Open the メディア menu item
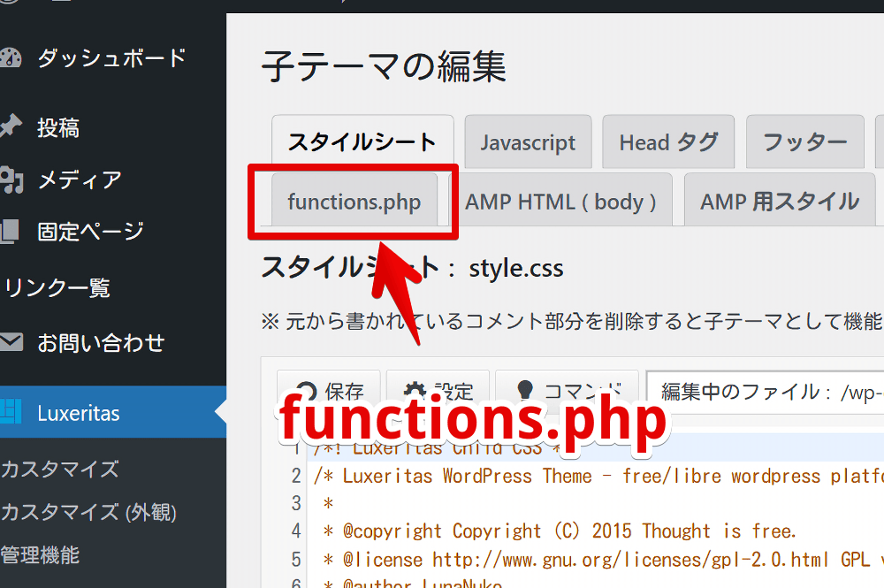The width and height of the screenshot is (884, 588). coord(80,179)
